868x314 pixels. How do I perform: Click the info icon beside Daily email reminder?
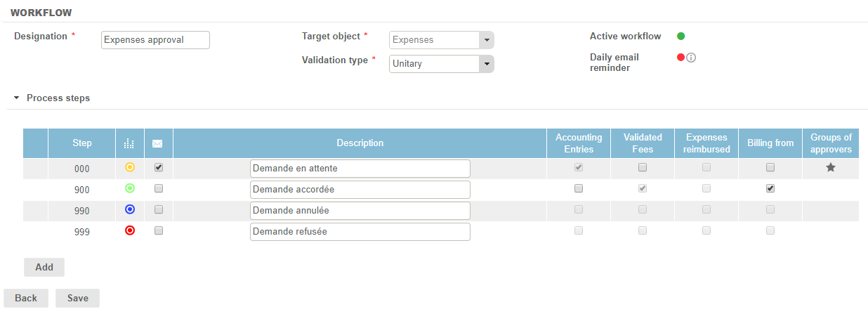click(x=691, y=58)
